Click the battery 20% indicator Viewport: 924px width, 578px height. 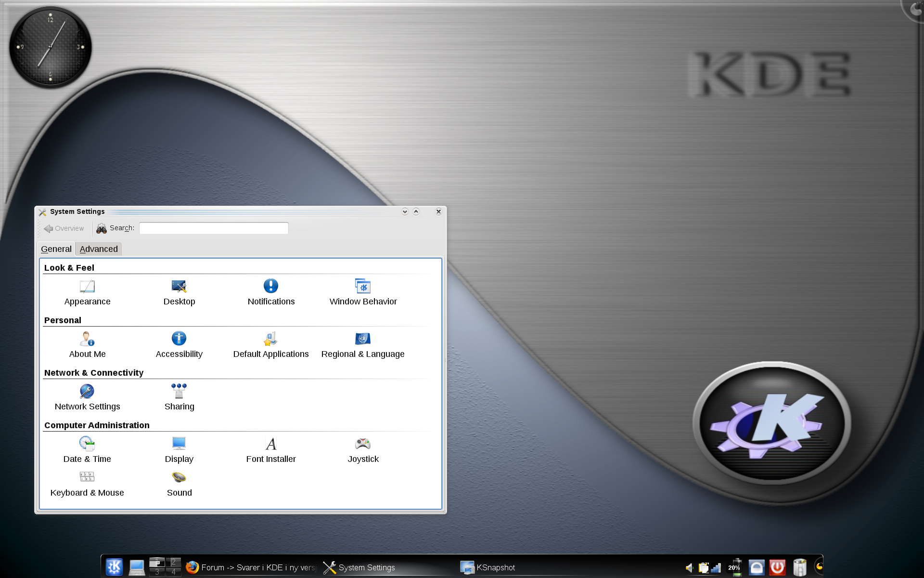click(x=735, y=567)
